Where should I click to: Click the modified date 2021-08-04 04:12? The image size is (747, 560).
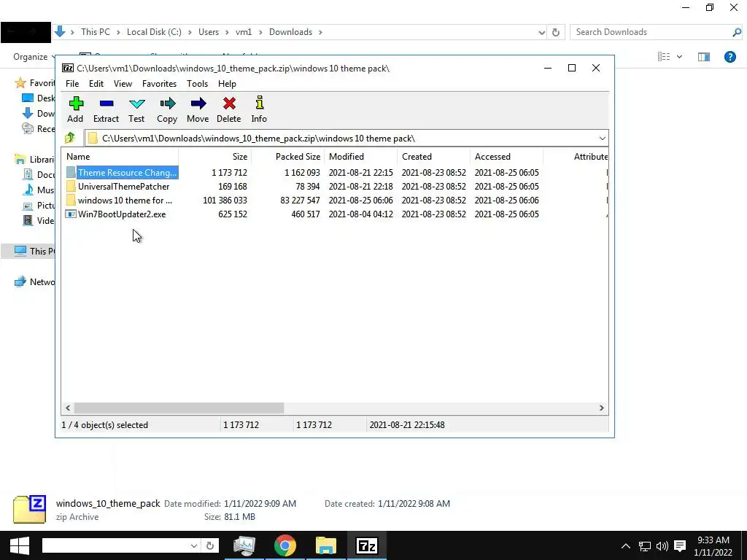point(360,214)
